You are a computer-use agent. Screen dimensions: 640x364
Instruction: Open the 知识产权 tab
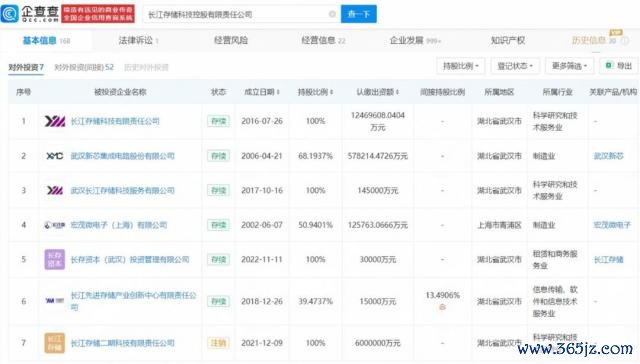508,40
